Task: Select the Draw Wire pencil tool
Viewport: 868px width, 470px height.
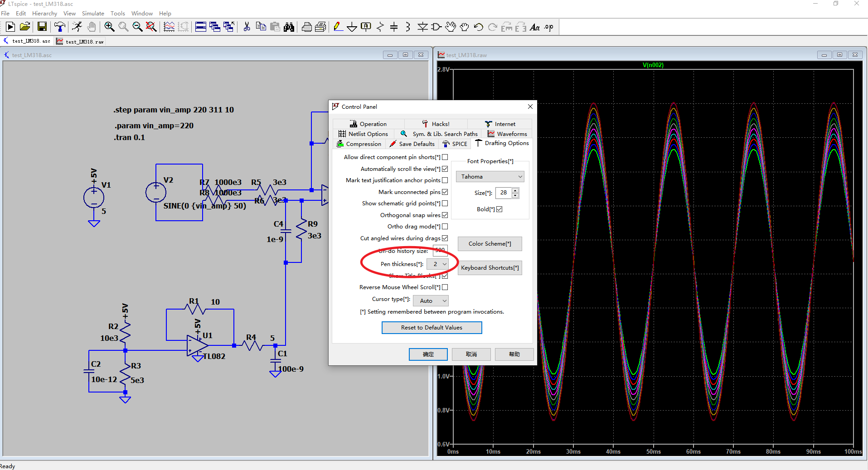Action: point(338,27)
